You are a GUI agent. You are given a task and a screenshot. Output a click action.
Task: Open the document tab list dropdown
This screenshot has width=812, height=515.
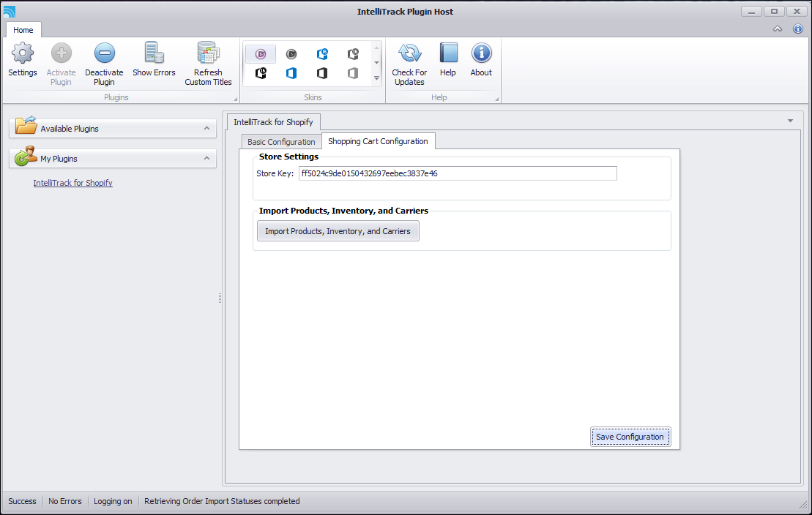pos(790,121)
